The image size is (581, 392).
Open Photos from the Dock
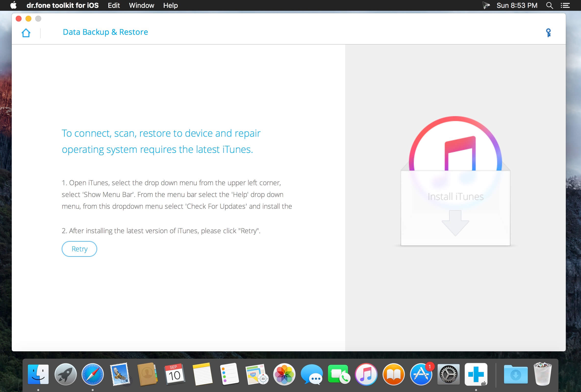[x=284, y=374]
